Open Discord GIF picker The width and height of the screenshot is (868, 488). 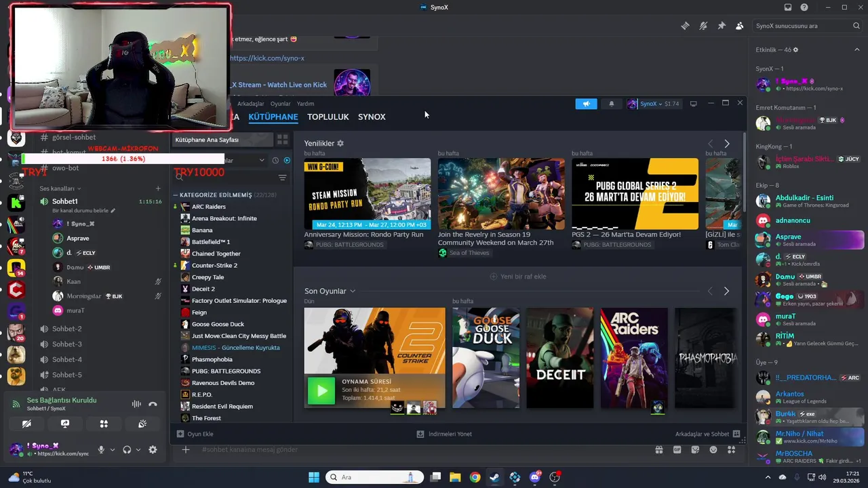pyautogui.click(x=677, y=449)
